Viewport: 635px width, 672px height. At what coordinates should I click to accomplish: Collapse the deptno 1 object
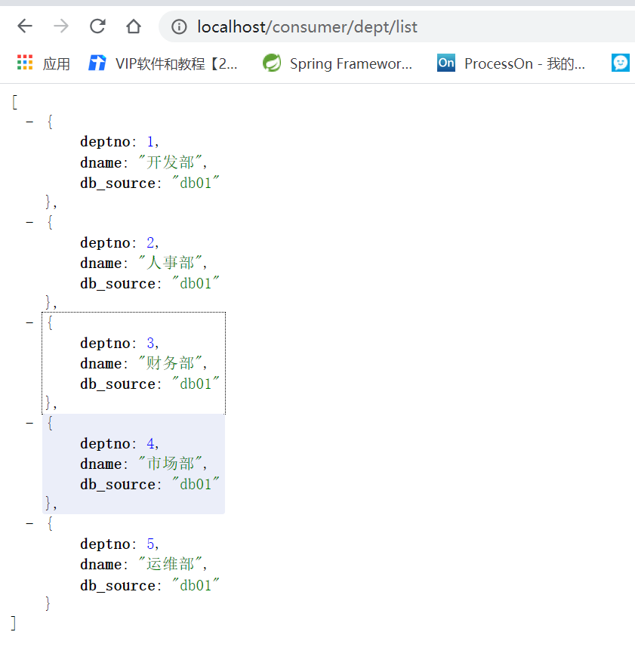click(x=29, y=122)
